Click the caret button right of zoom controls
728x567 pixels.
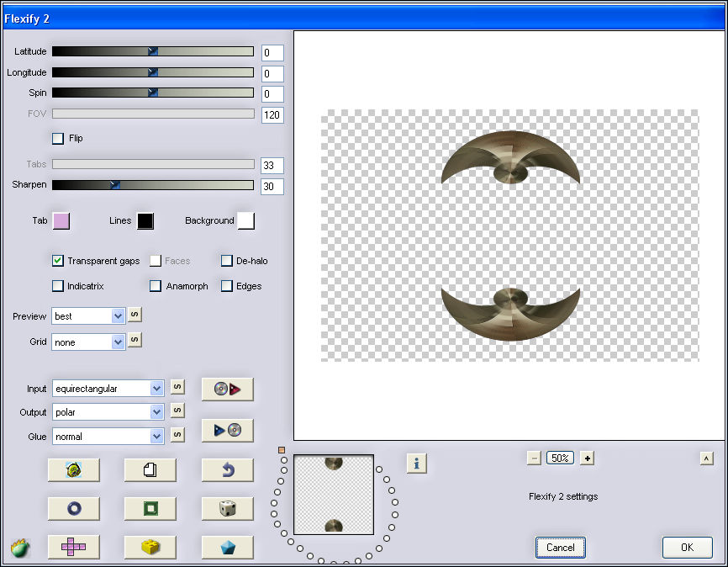[707, 458]
